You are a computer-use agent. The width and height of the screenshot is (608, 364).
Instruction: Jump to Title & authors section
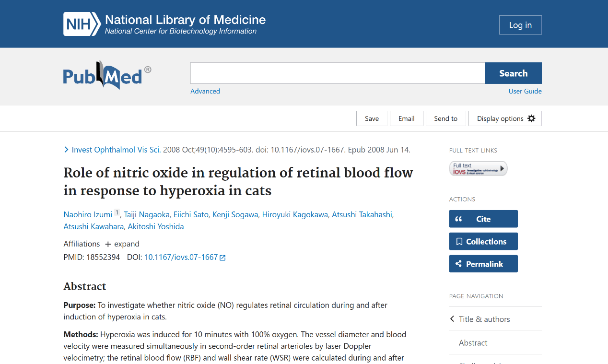484,319
